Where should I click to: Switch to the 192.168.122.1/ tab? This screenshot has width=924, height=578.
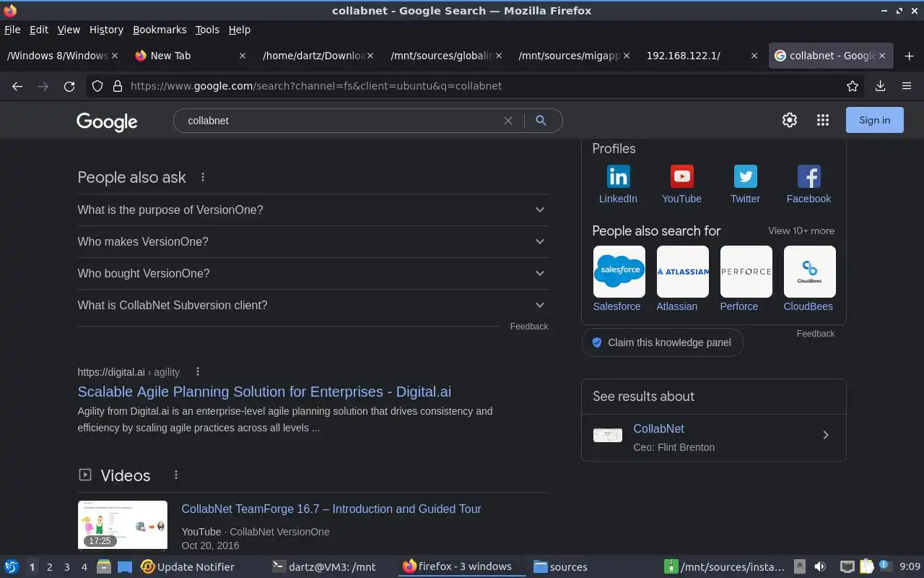click(x=702, y=56)
